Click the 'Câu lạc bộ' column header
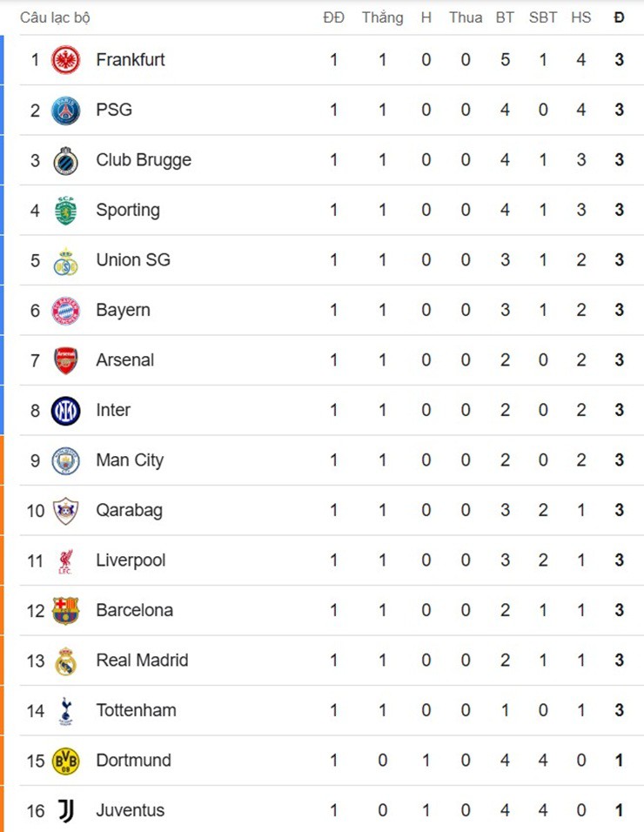 (x=55, y=17)
